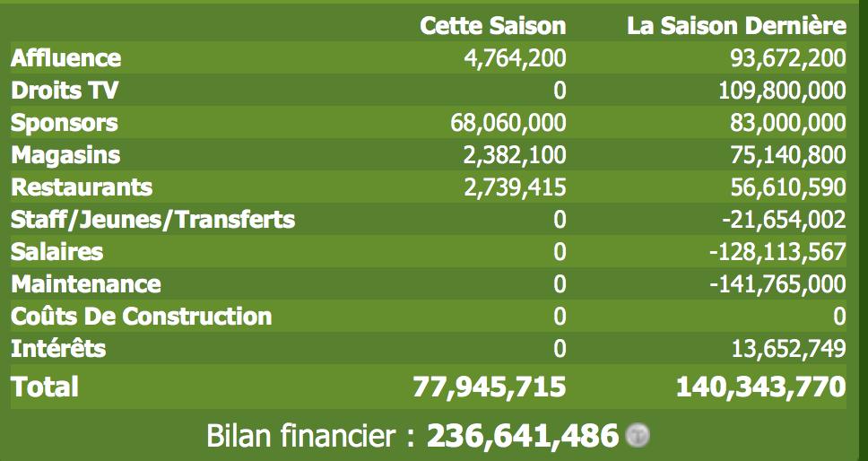
Task: Click the Salaires row label
Action: point(57,251)
